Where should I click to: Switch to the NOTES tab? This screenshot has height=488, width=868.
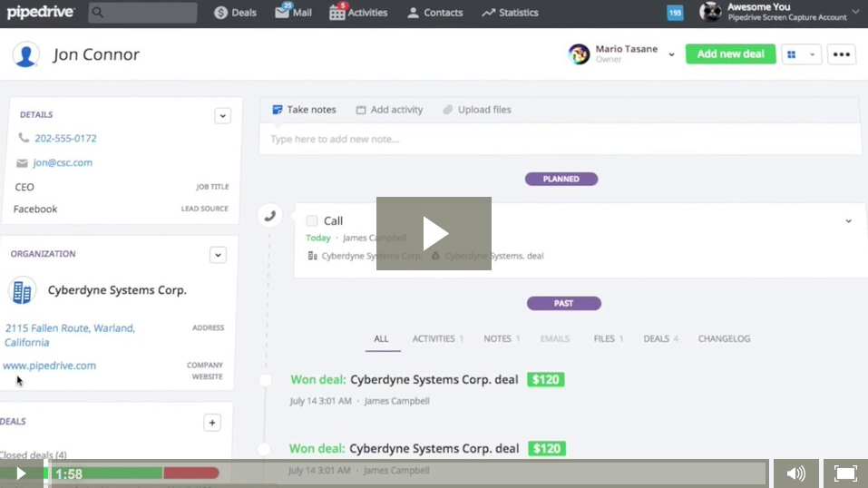pos(502,338)
